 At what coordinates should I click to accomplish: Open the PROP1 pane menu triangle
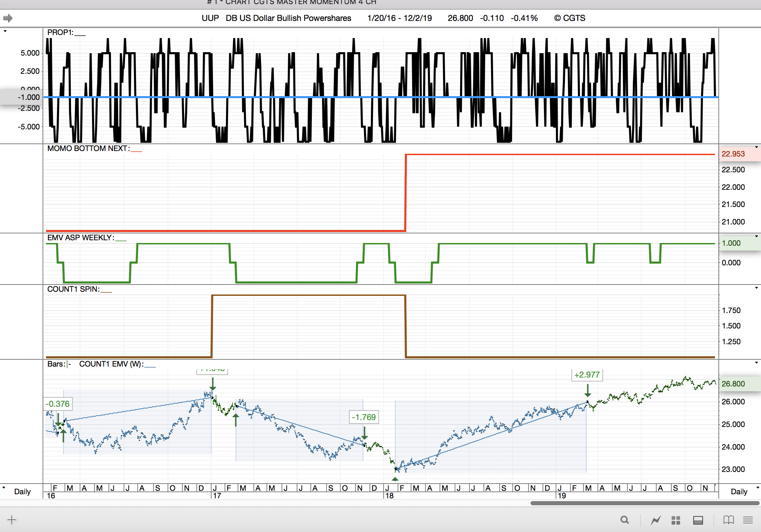pos(5,31)
